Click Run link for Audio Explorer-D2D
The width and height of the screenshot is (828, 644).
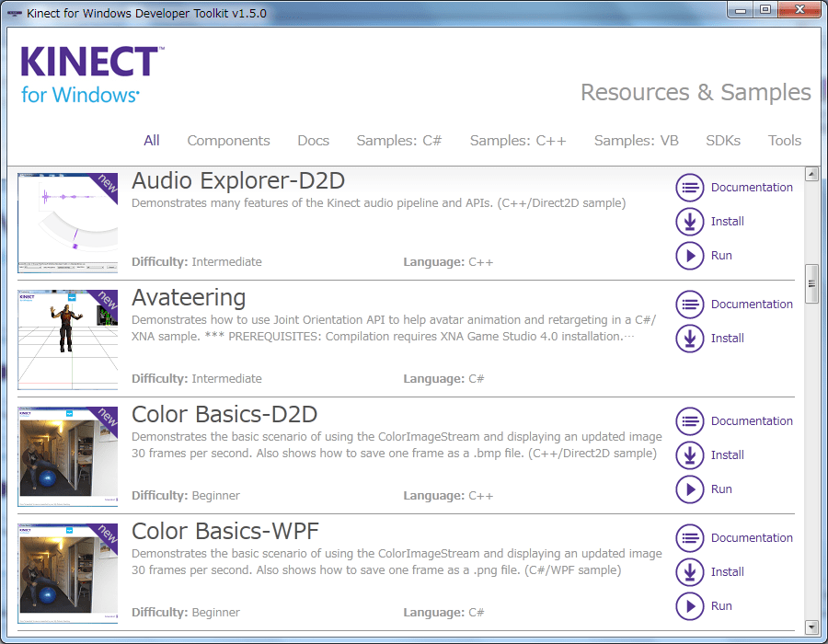pos(721,256)
